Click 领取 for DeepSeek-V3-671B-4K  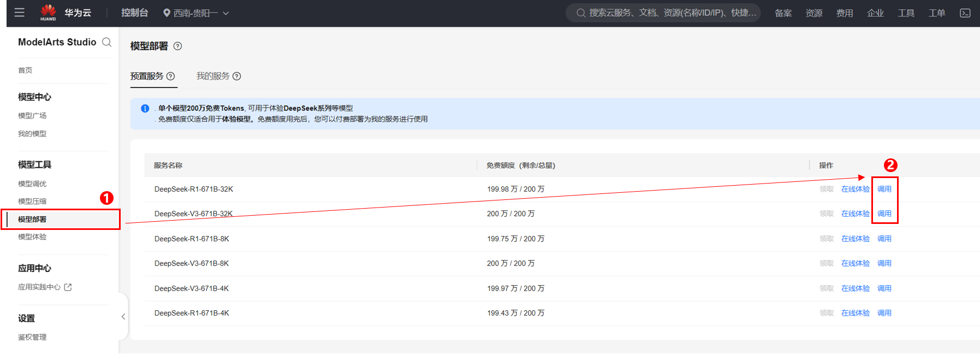[x=826, y=288]
